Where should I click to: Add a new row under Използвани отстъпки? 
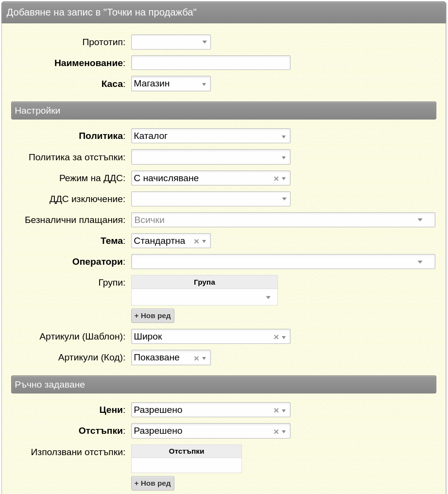(x=153, y=483)
